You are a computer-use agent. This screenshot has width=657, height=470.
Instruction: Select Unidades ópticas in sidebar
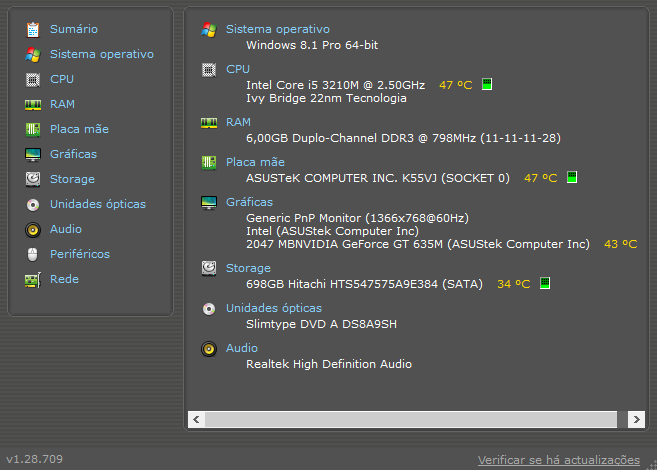click(98, 204)
